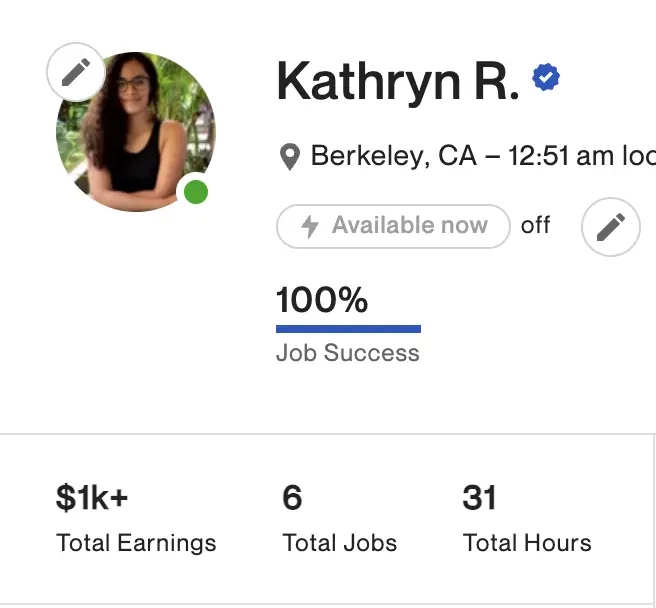Screen dimensions: 656x608
Task: Click the 100% job success score
Action: click(322, 300)
